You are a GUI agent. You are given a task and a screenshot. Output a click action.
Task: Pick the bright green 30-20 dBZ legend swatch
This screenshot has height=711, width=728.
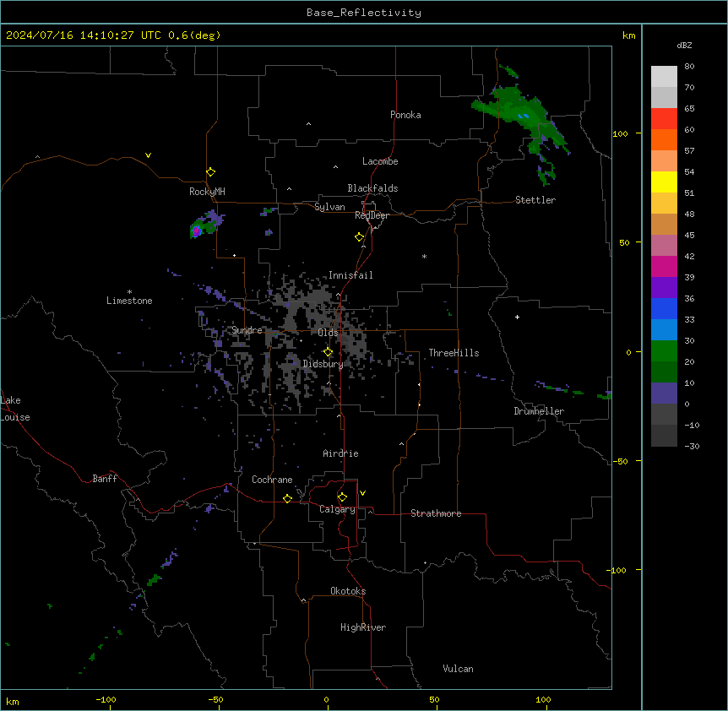pyautogui.click(x=664, y=351)
